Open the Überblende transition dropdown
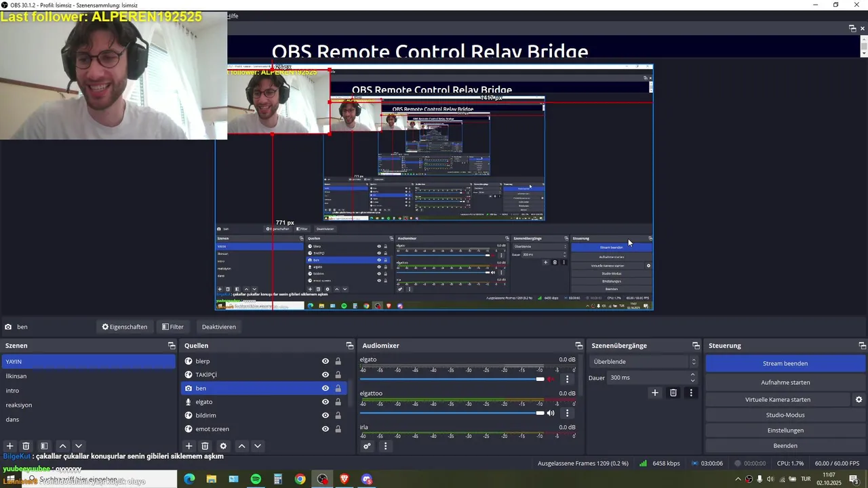The width and height of the screenshot is (868, 488). pyautogui.click(x=644, y=362)
